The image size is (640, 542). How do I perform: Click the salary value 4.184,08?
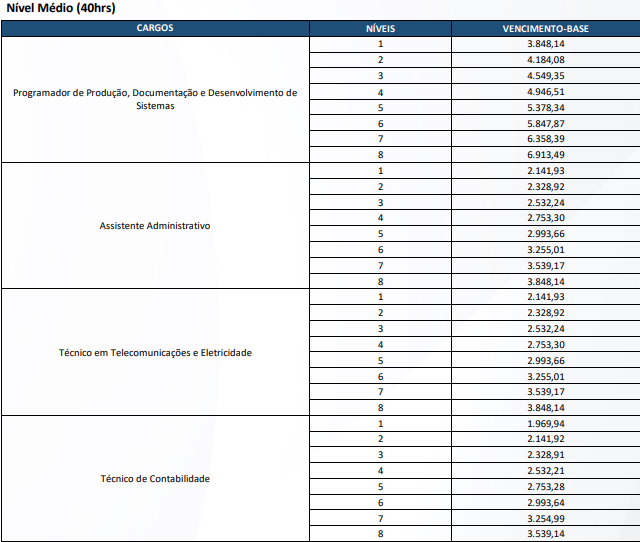pyautogui.click(x=546, y=60)
